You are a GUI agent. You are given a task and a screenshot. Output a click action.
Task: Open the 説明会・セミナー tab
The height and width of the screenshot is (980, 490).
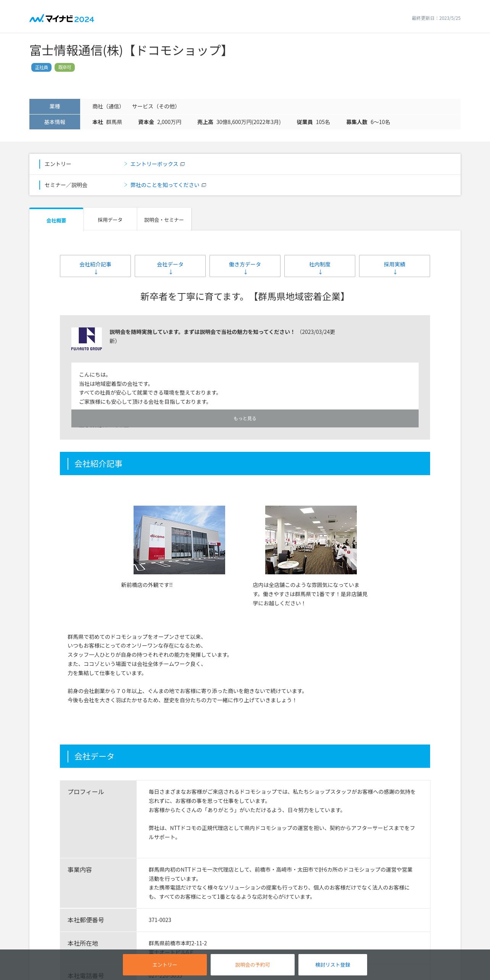(164, 220)
